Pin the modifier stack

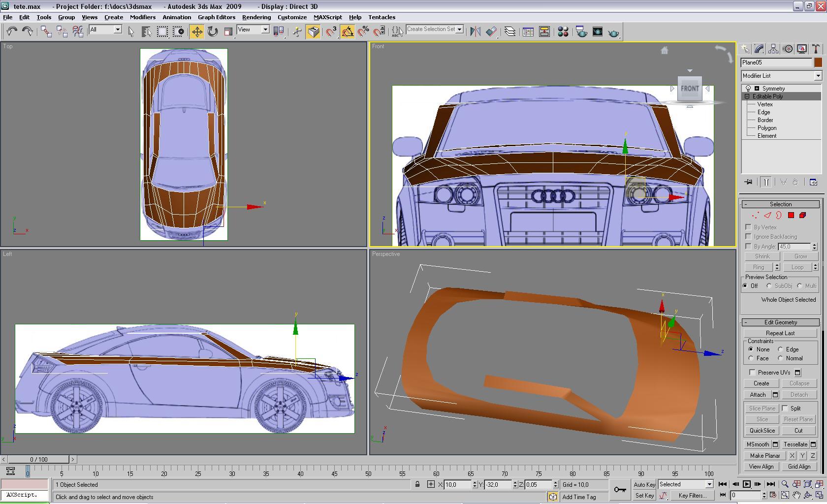tap(749, 182)
